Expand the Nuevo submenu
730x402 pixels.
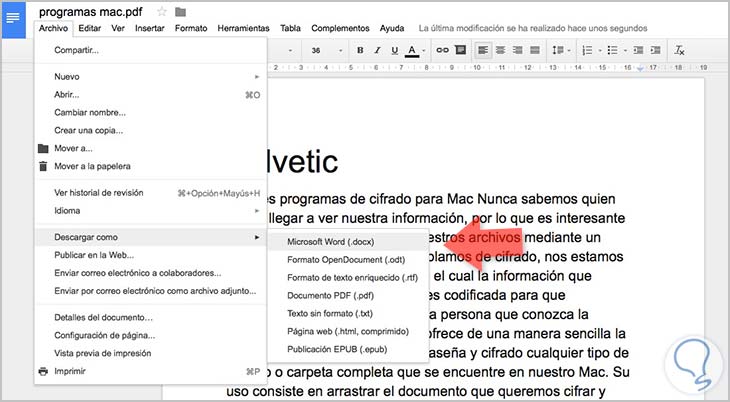pyautogui.click(x=150, y=77)
